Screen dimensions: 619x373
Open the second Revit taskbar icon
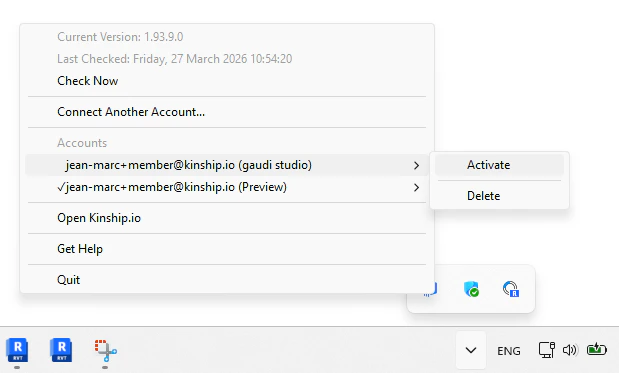point(61,350)
